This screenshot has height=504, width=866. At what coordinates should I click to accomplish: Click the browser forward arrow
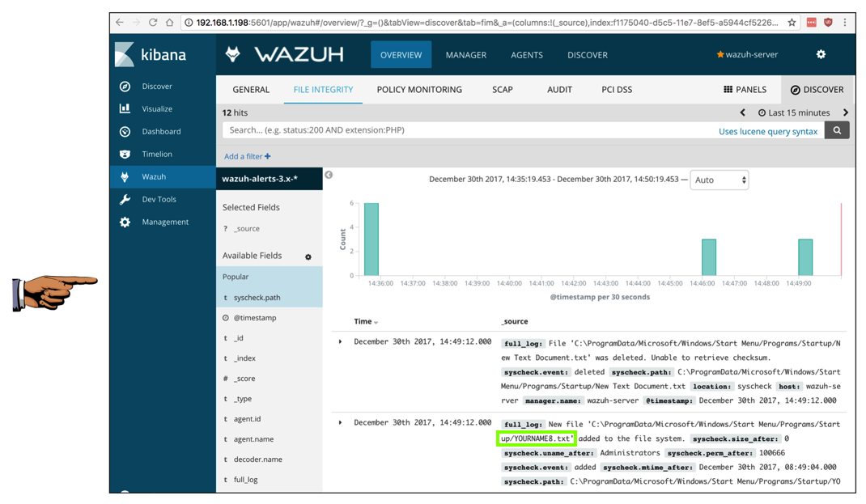(137, 23)
